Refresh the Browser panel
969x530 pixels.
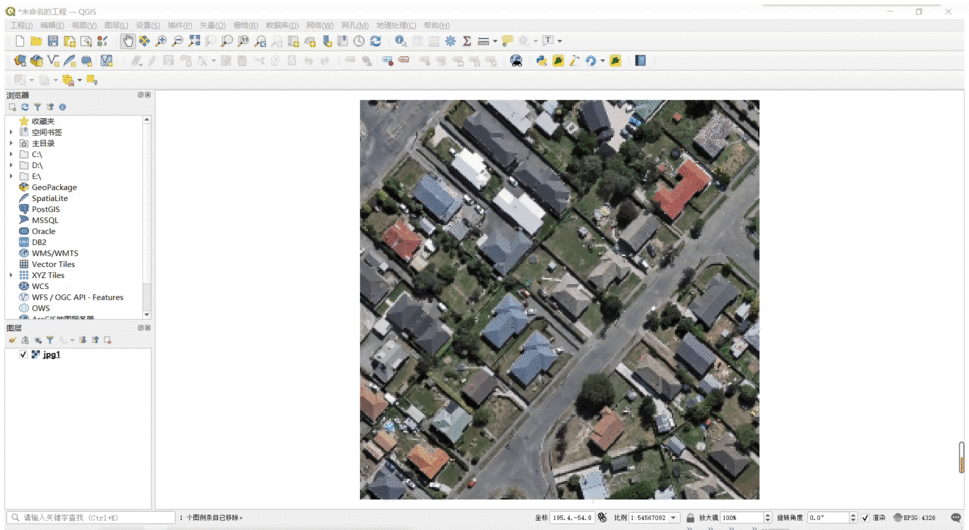pos(25,107)
